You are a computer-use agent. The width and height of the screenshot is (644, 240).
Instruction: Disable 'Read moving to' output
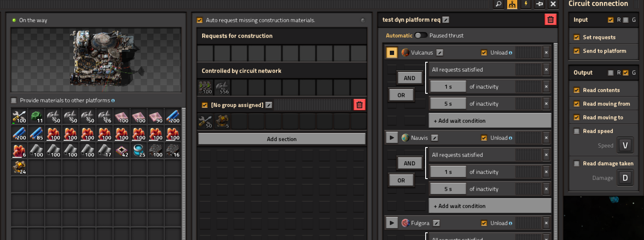coord(577,118)
